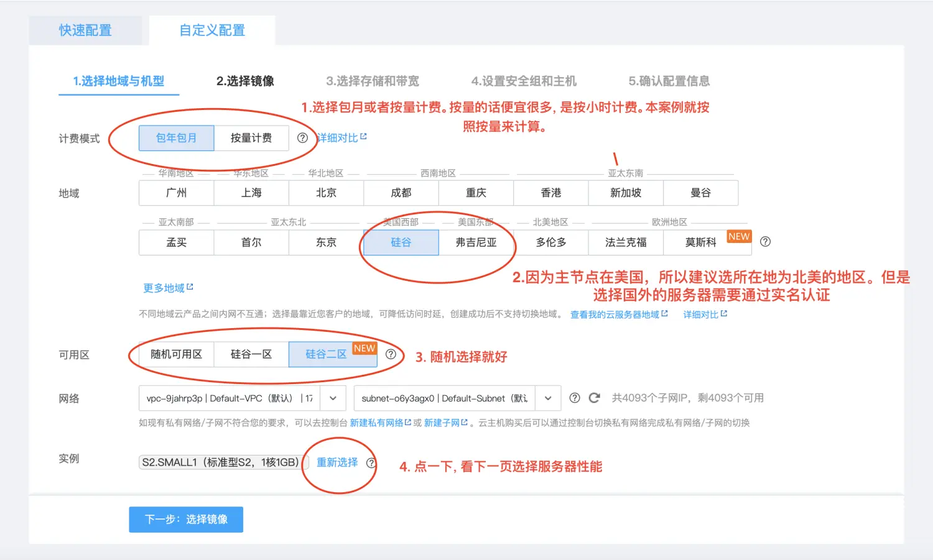Open help icon next to 莫斯科 region
933x560 pixels.
click(x=766, y=242)
